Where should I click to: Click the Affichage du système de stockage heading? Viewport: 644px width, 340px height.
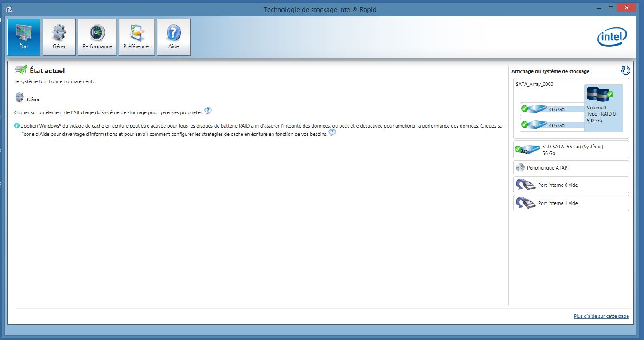[550, 71]
